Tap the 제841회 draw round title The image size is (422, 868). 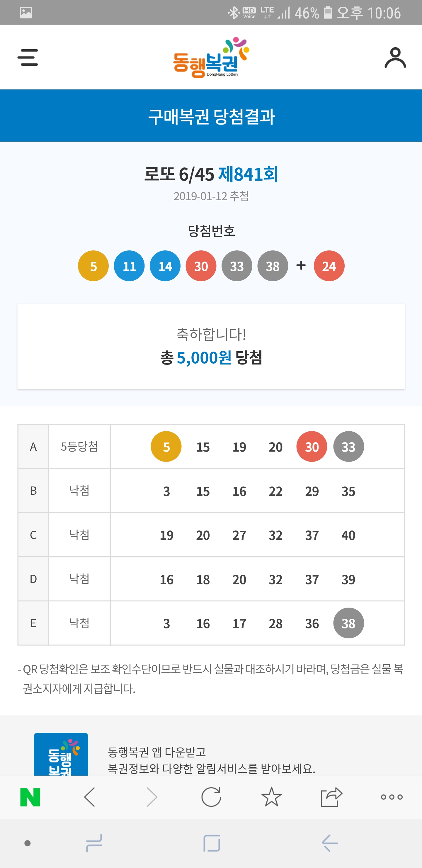pyautogui.click(x=248, y=174)
